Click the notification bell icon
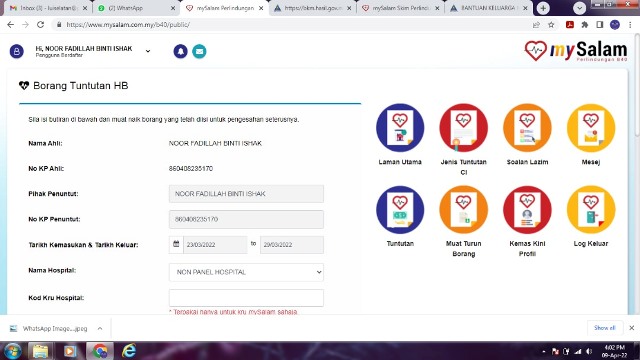Screen dimensions: 640x360 180,51
